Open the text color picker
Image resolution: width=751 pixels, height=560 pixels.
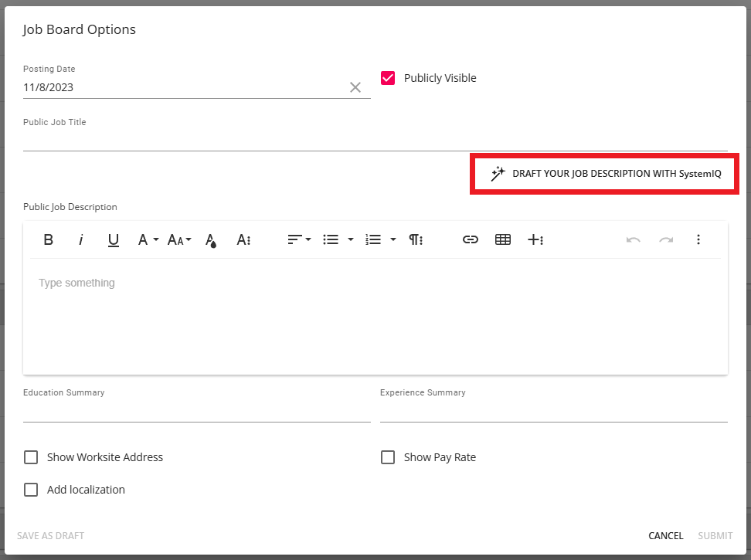click(210, 240)
